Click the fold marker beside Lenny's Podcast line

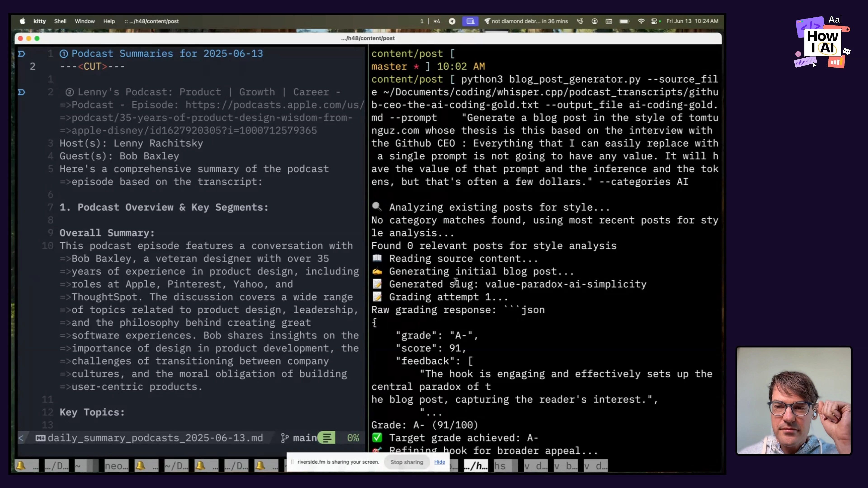tap(21, 92)
